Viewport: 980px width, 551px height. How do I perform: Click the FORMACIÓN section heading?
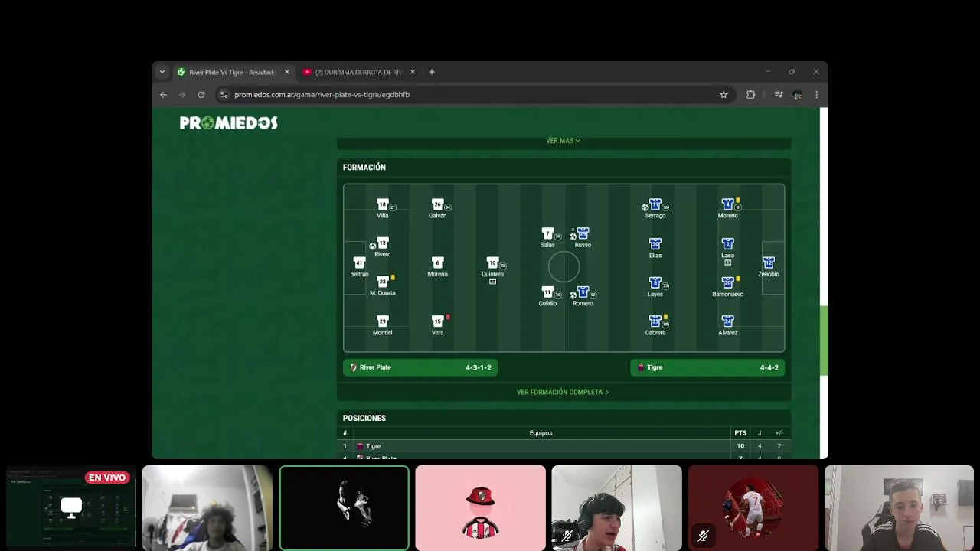[x=364, y=168]
